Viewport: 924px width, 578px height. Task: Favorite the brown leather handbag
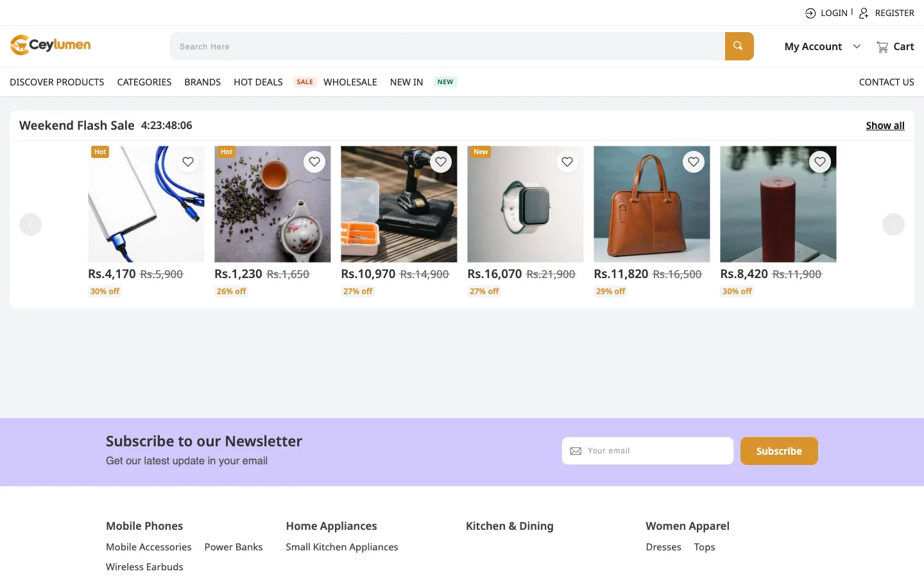coord(694,162)
